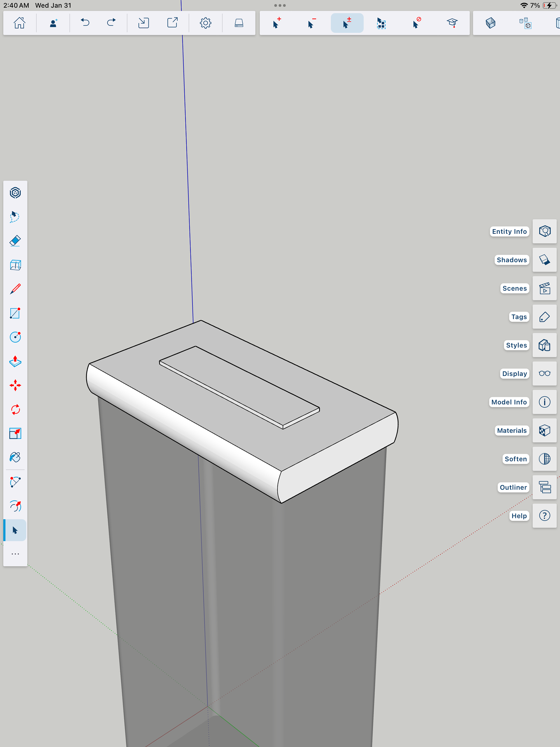Open the three-dot multitasking menu
Viewport: 560px width, 747px height.
coord(280,6)
